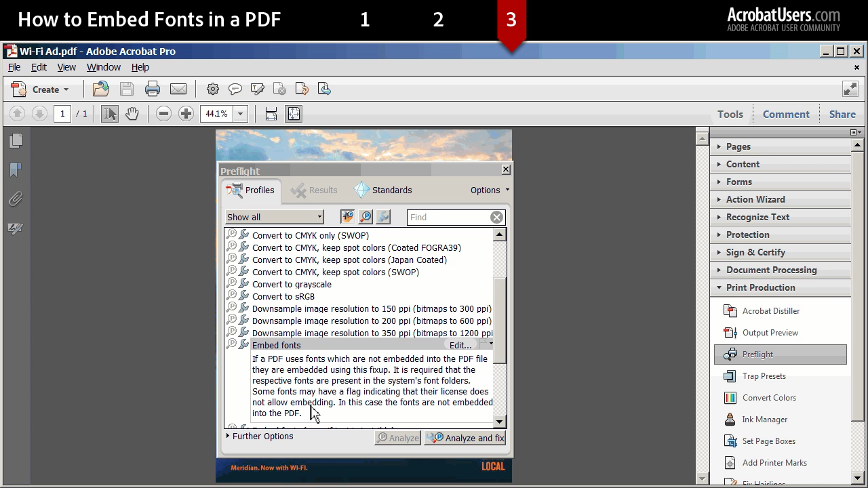Click the sticky note comment icon
Viewport: 868px width, 488px height.
point(235,89)
